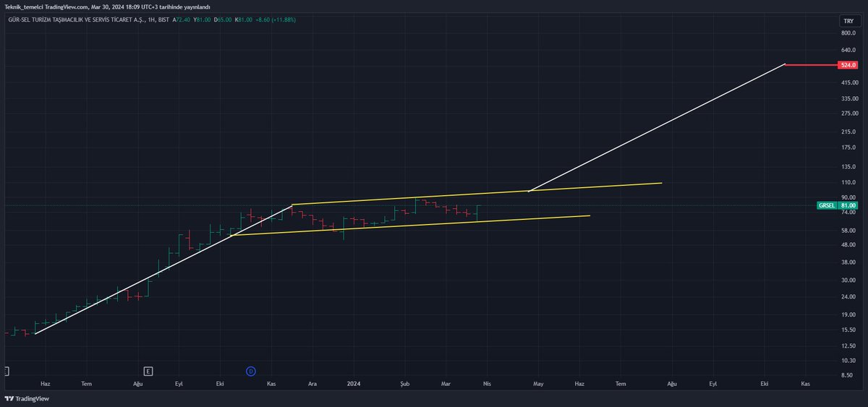Screen dimensions: 868x407
Task: Click the 2024 year label on time axis
Action: pyautogui.click(x=354, y=384)
